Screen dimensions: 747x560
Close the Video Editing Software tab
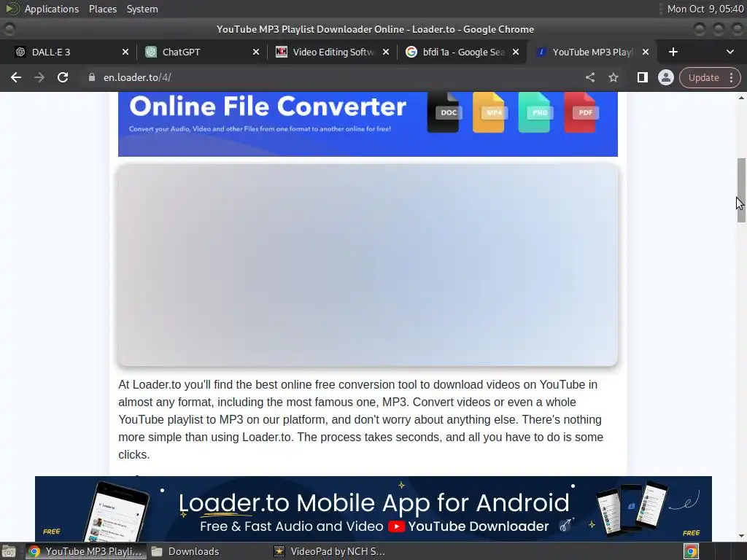tap(386, 52)
